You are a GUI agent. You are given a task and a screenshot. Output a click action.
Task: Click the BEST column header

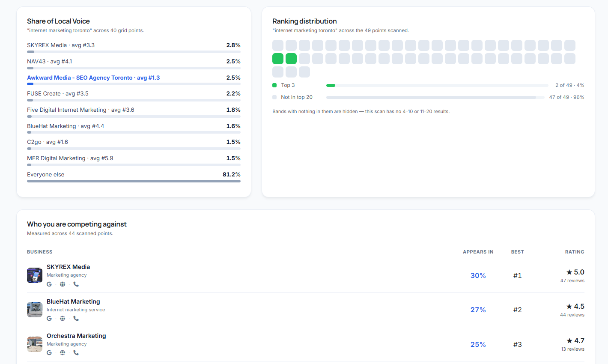pos(518,252)
